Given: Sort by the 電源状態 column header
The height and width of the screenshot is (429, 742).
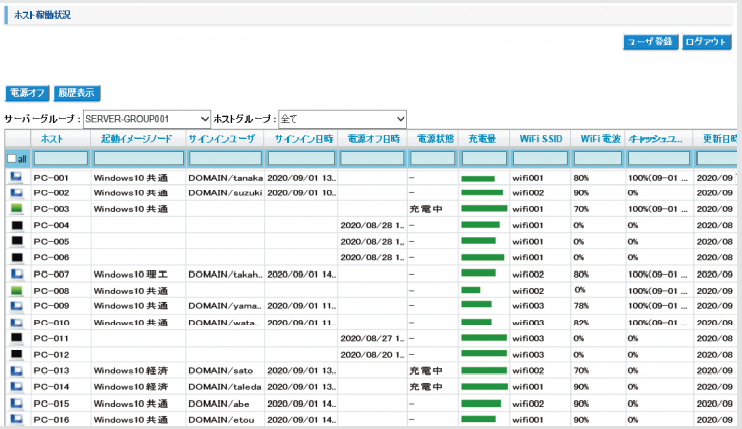Looking at the screenshot, I should [x=435, y=139].
